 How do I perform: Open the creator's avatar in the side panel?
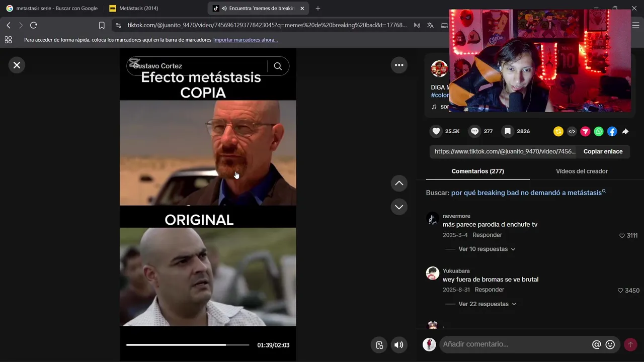pyautogui.click(x=439, y=69)
